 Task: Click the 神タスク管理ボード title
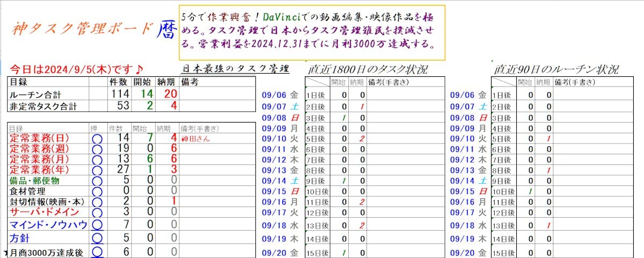[82, 29]
